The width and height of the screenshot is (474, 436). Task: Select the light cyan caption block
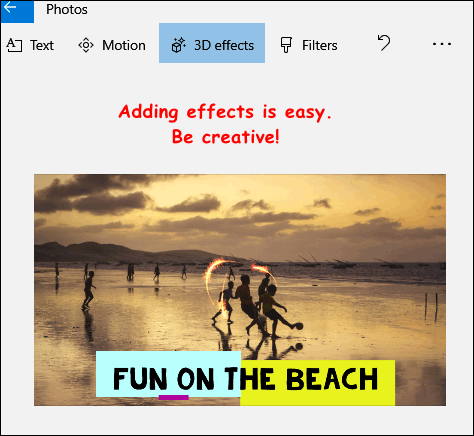tap(168, 374)
